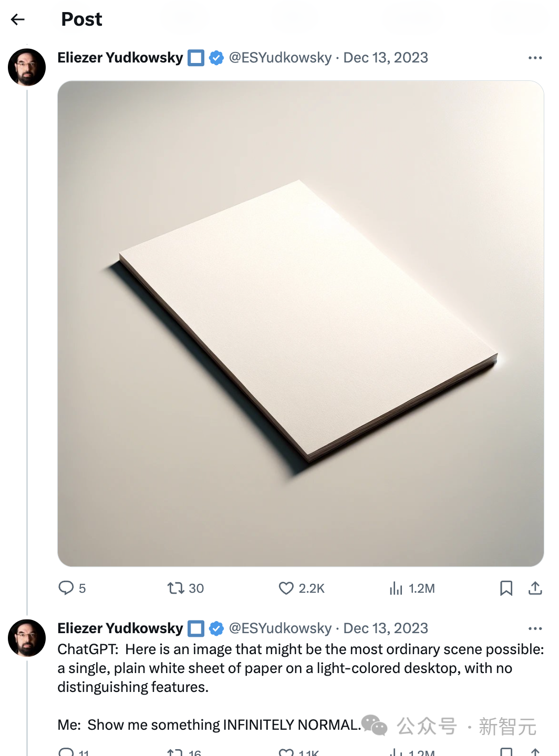
Task: Click the square affiliation badge, second post
Action: (196, 628)
